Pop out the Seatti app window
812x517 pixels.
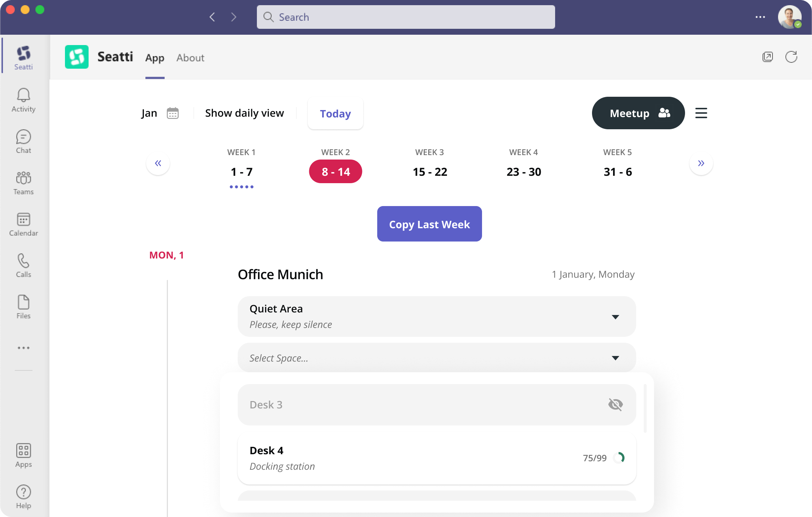coord(768,57)
